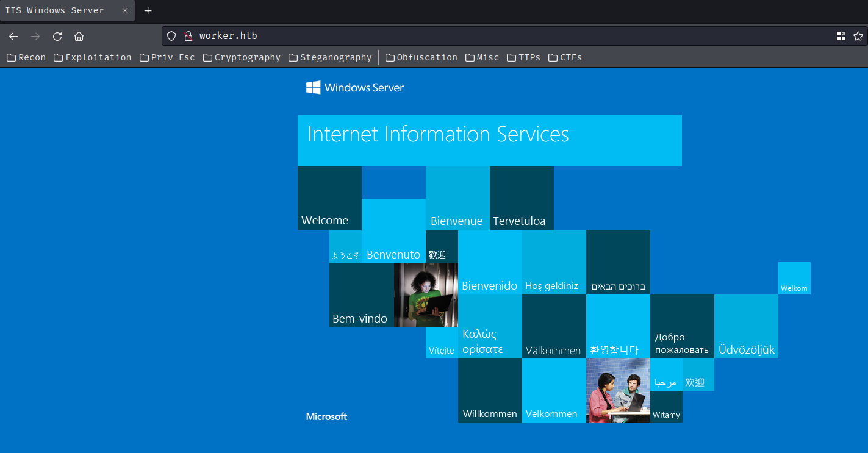This screenshot has width=868, height=453.
Task: Click the Velkommen tile
Action: pos(554,390)
